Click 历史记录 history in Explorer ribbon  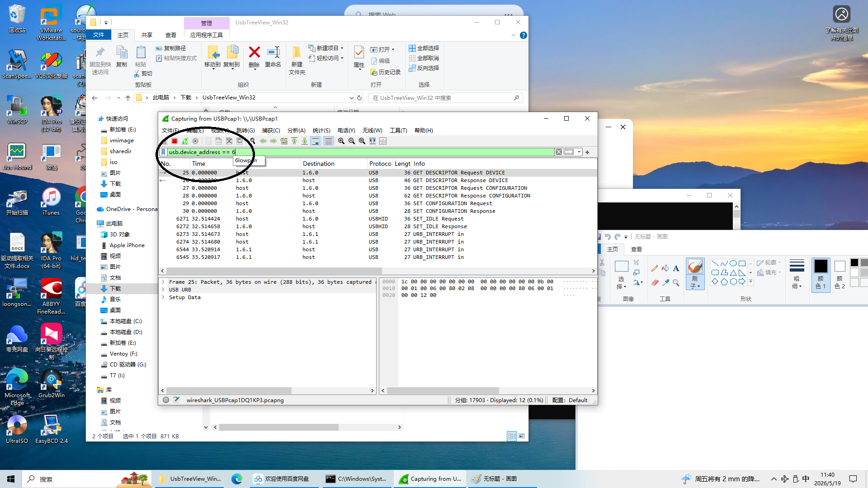click(x=386, y=72)
